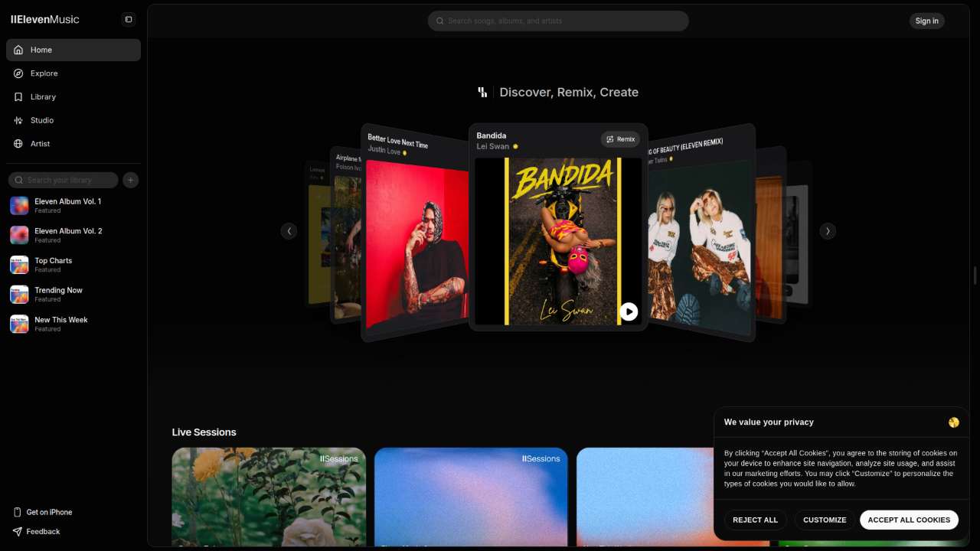The image size is (980, 551).
Task: Customize cookie preferences
Action: pyautogui.click(x=825, y=520)
